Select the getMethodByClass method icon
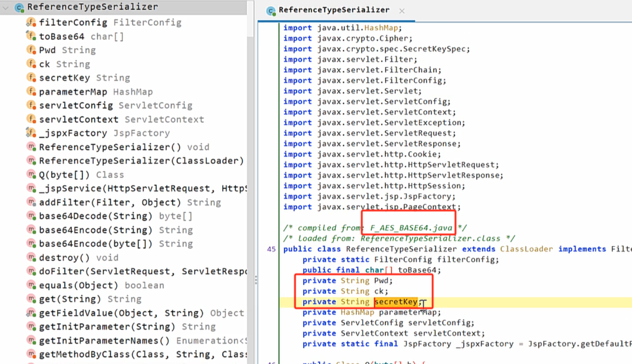This screenshot has height=364, width=632. (31, 354)
